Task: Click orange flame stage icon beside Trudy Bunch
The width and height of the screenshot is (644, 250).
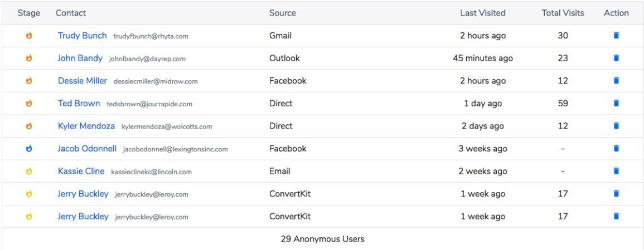Action: pos(29,36)
